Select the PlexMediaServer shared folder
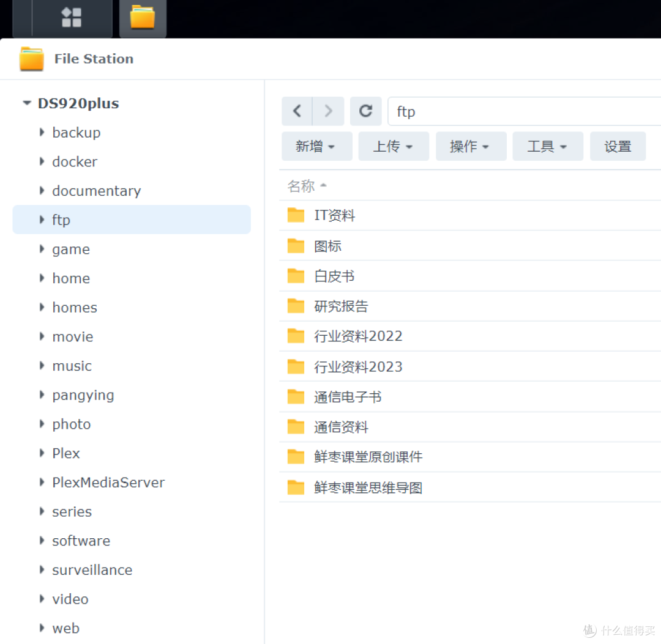Image resolution: width=661 pixels, height=644 pixels. click(x=108, y=483)
